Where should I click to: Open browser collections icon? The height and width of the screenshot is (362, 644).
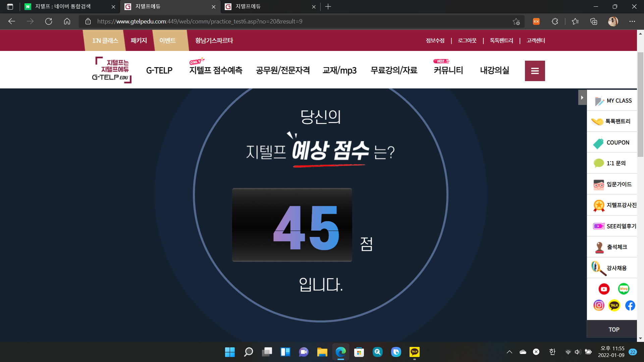point(594,21)
